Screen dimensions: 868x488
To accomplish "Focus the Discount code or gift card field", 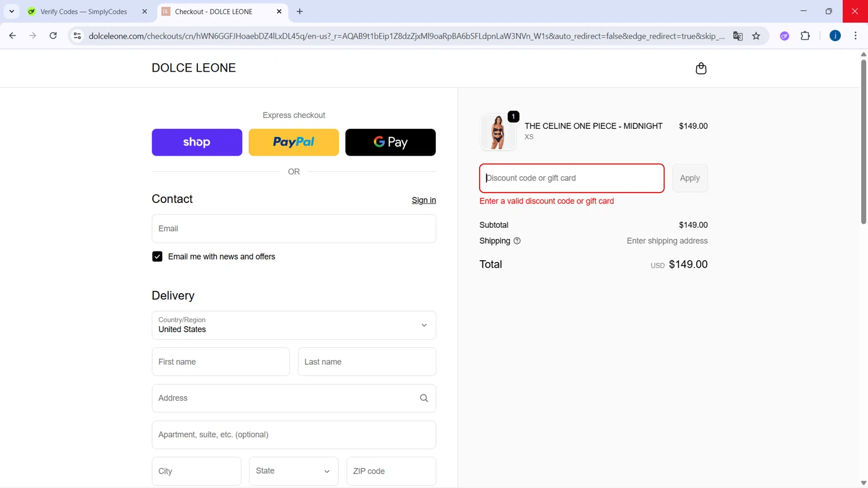I will point(572,178).
